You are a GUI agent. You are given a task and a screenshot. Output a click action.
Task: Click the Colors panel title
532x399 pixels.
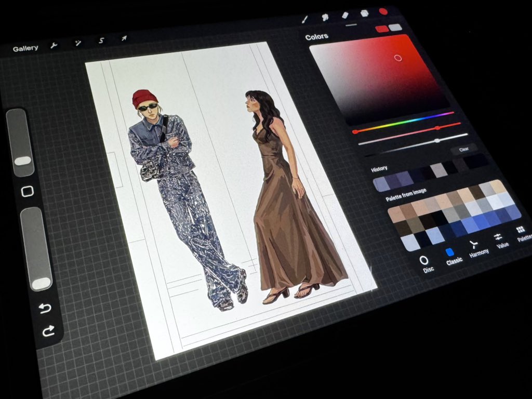tap(316, 37)
